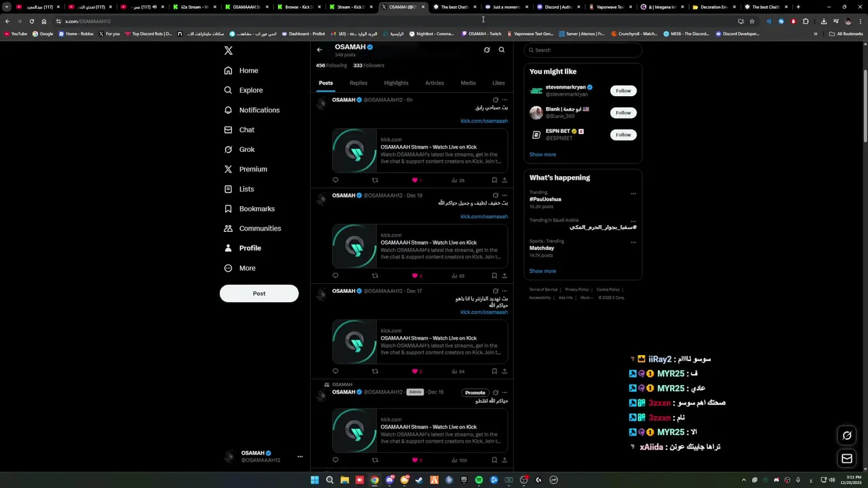Open the 333 Followers list
This screenshot has width=868, height=488.
pos(369,66)
